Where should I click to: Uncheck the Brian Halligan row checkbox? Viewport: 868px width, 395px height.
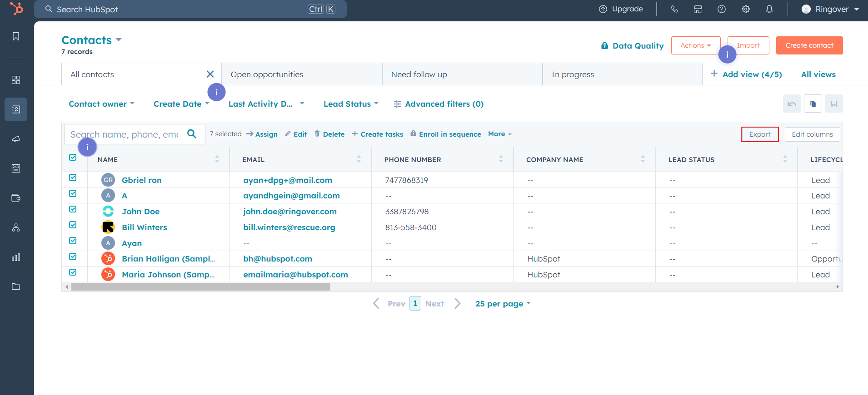point(73,257)
